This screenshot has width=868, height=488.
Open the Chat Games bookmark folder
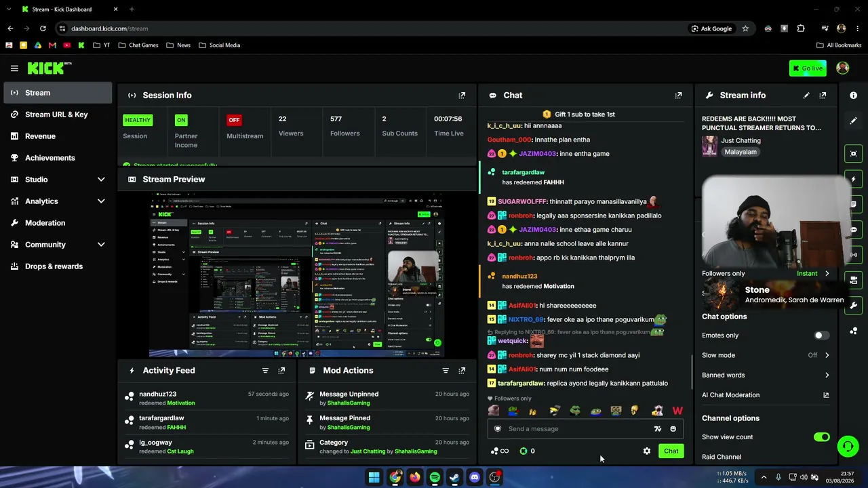tap(138, 45)
